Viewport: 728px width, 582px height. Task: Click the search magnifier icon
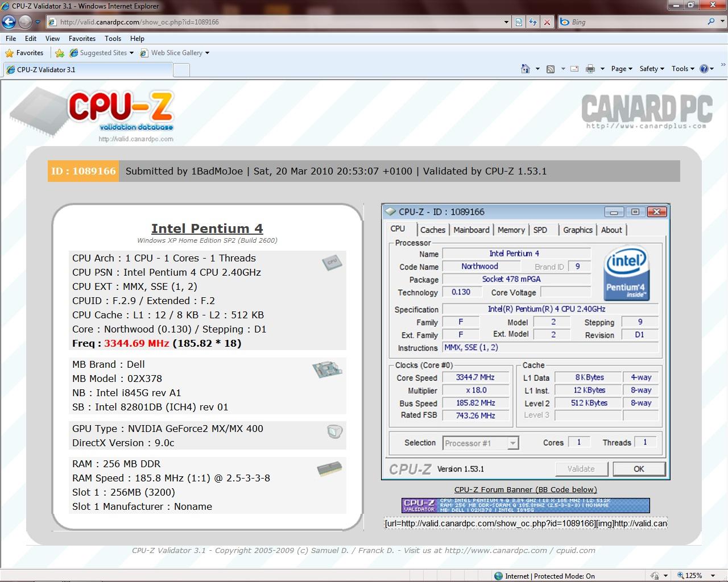(x=711, y=22)
